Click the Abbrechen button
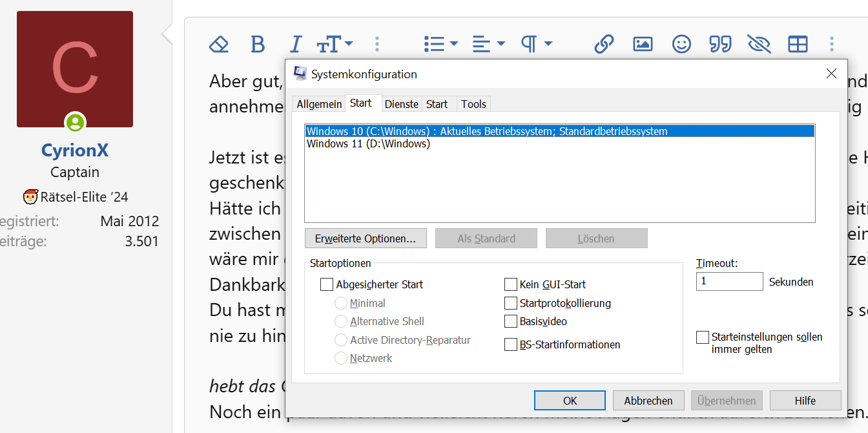 [x=648, y=401]
